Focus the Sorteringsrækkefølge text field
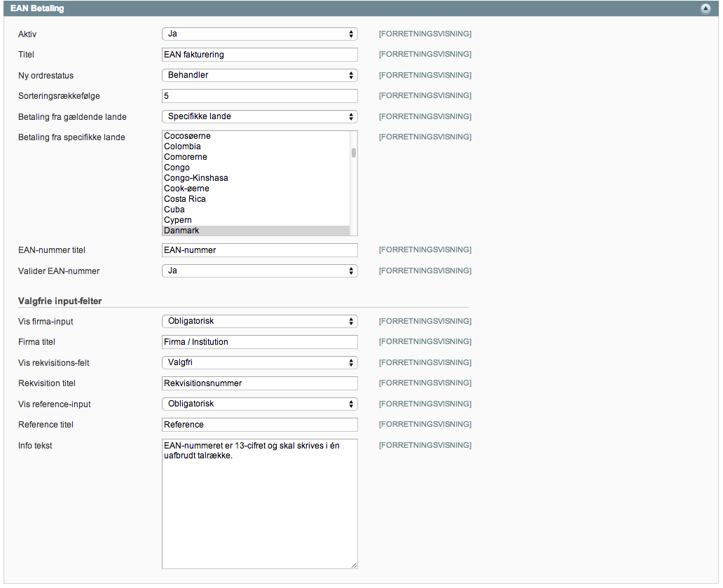 tap(259, 96)
